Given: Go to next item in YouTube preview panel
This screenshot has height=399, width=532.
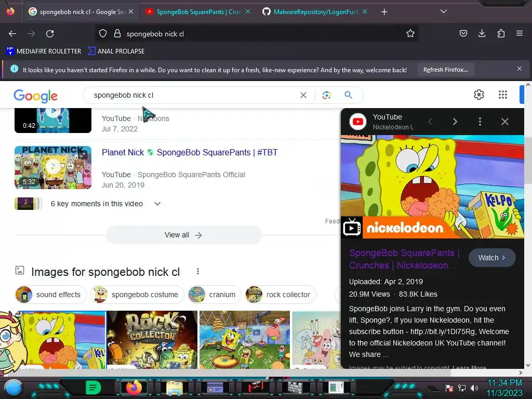Looking at the screenshot, I should coord(455,122).
